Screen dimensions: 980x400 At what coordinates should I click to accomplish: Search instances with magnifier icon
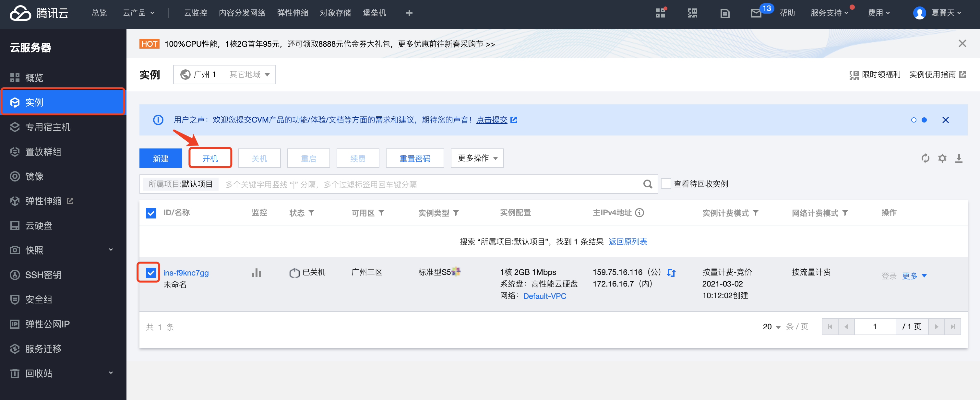[648, 184]
